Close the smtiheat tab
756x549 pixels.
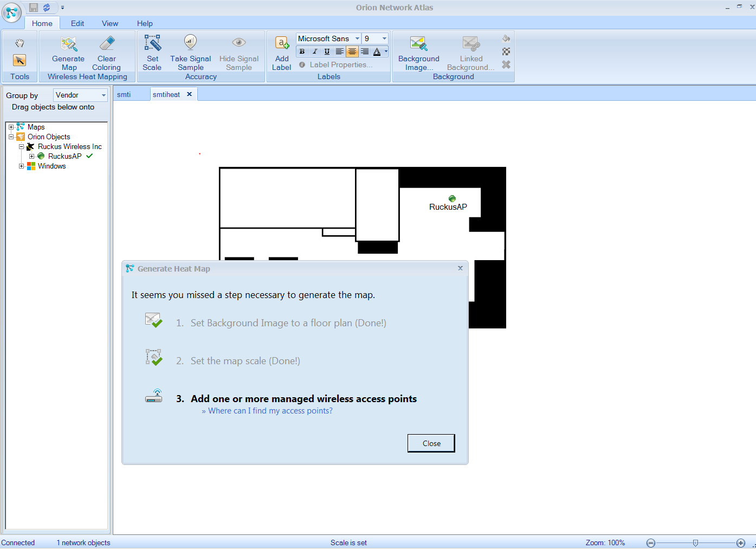pyautogui.click(x=189, y=94)
